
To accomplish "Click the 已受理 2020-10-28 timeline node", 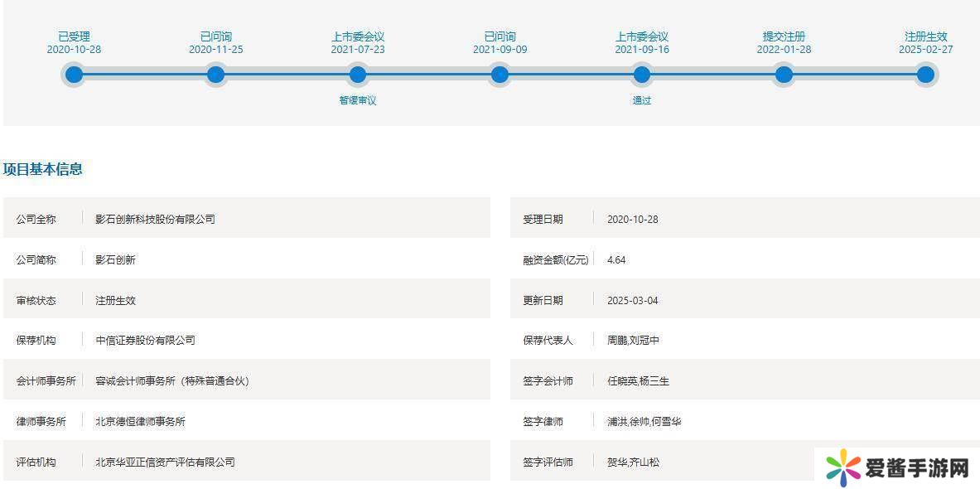I will 74,75.
